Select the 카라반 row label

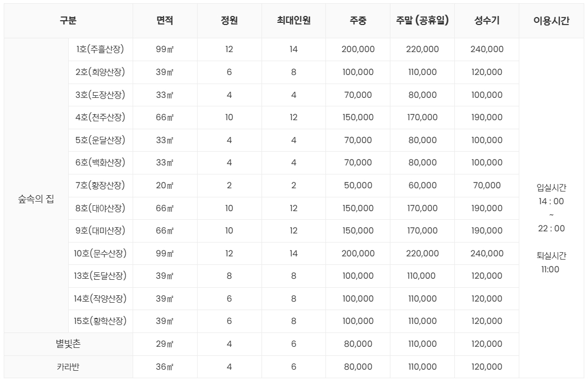[68, 367]
